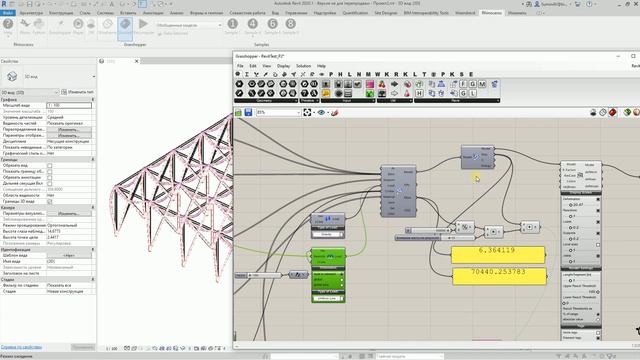
Task: Click the green shaded preview icon in Grasshopper
Action: point(627,112)
